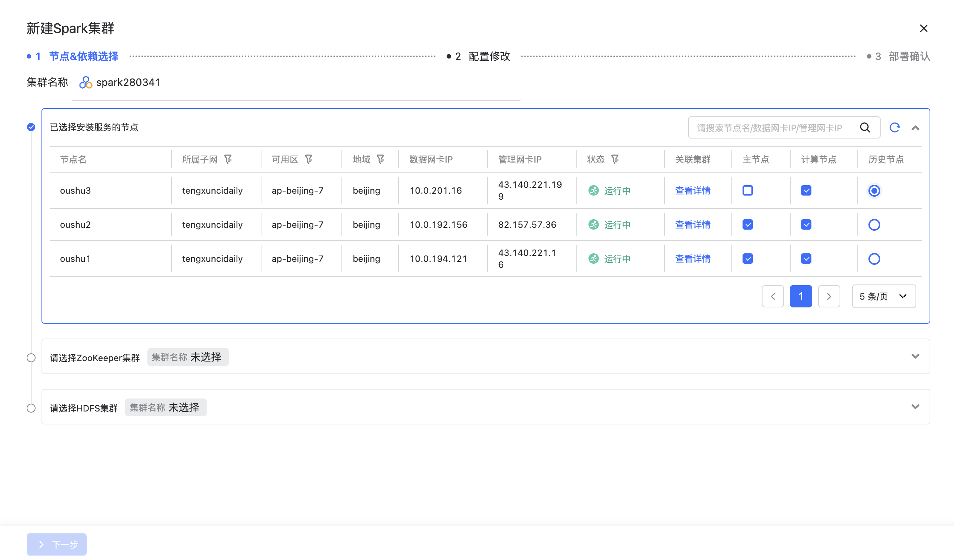Click 查看详情 link for oushu3

coord(693,190)
